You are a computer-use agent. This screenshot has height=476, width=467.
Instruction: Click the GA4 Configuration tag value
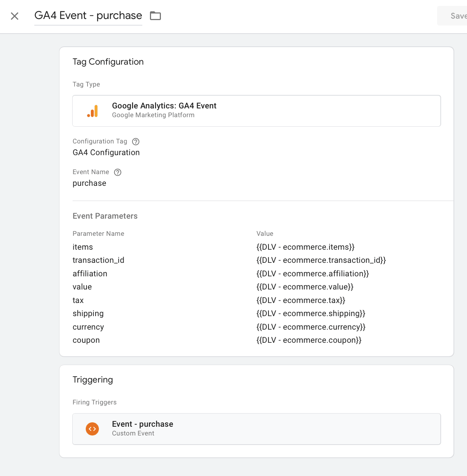106,153
